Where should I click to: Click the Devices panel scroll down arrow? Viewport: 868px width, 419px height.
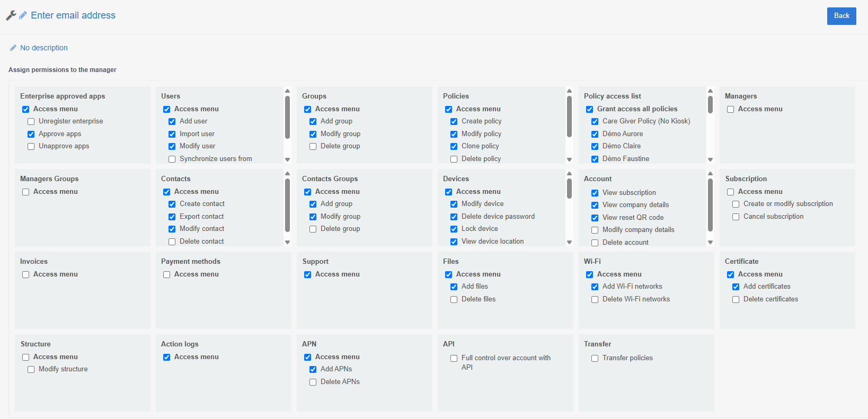click(x=569, y=242)
